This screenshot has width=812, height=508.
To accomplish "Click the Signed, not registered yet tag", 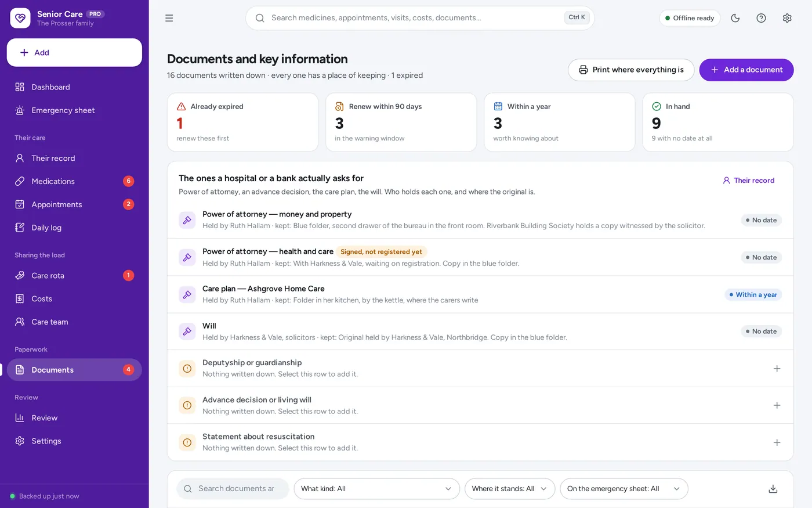I will (381, 252).
